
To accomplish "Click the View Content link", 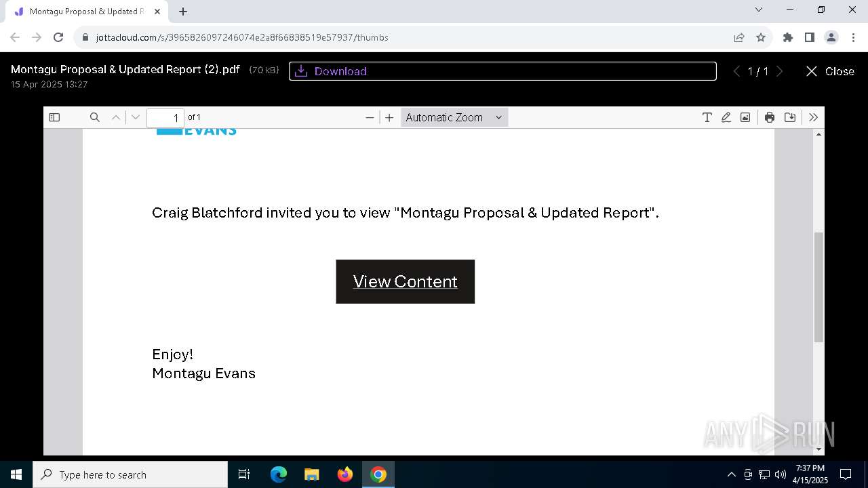I will [x=406, y=281].
